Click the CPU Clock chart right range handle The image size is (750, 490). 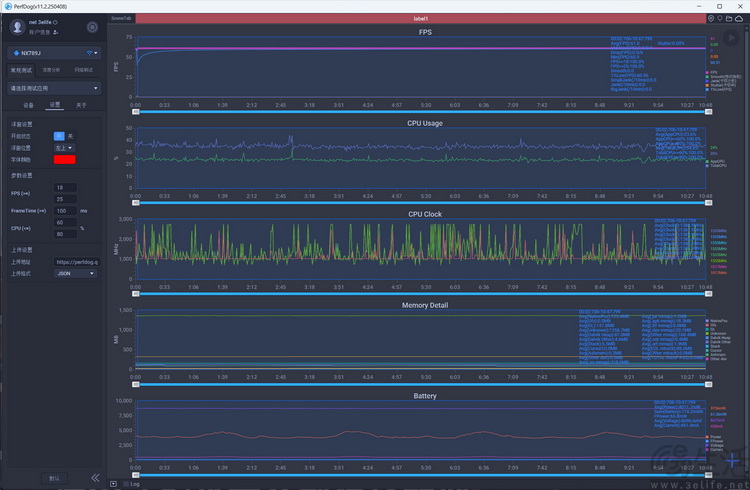pyautogui.click(x=708, y=294)
